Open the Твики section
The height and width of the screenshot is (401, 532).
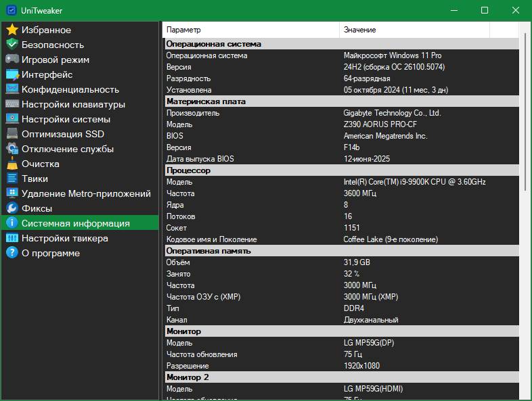click(x=80, y=179)
